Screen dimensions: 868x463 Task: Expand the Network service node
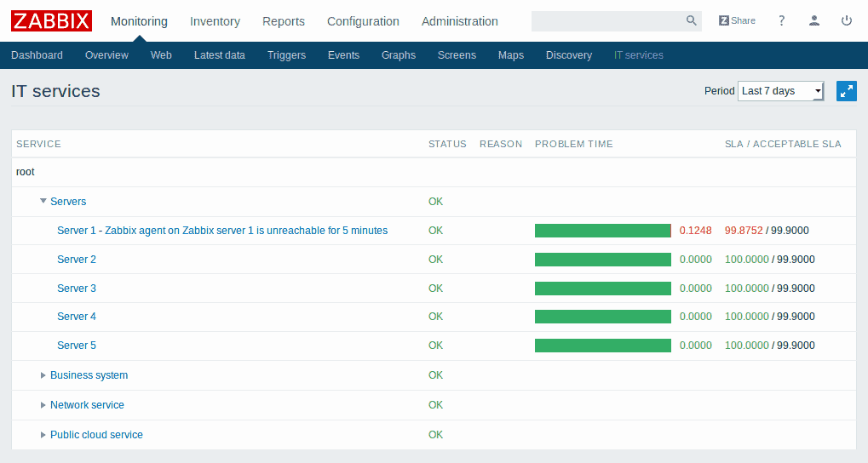(x=43, y=405)
